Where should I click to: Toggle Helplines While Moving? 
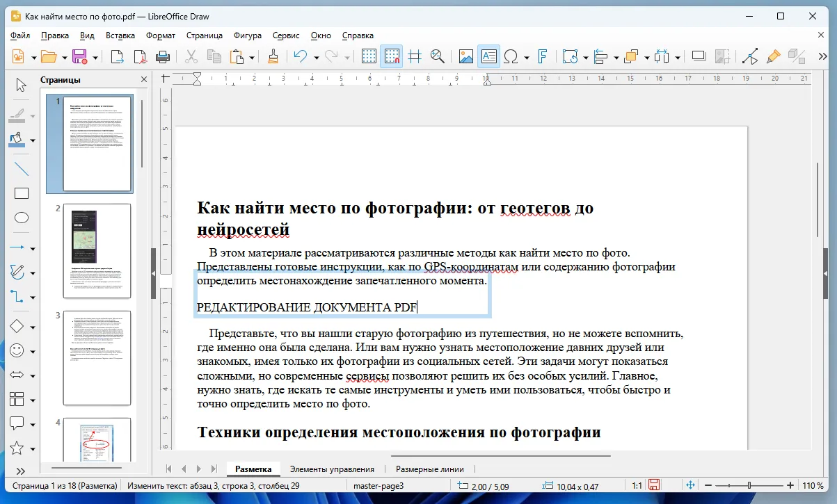(415, 56)
